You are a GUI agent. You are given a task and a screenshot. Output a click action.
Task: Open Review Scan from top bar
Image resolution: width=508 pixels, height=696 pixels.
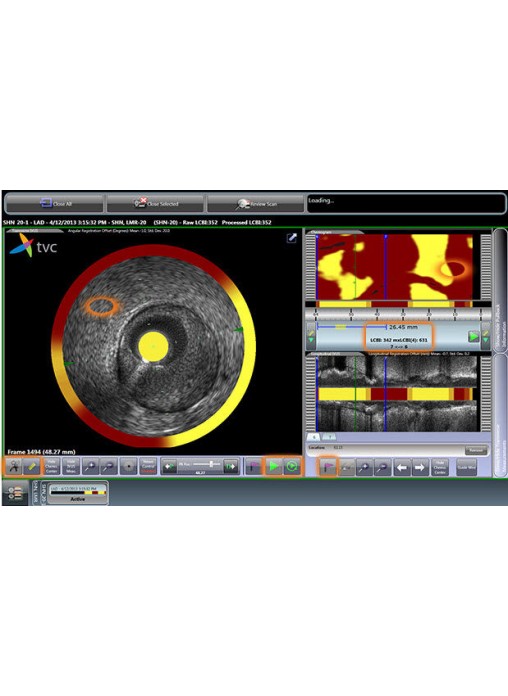(255, 203)
